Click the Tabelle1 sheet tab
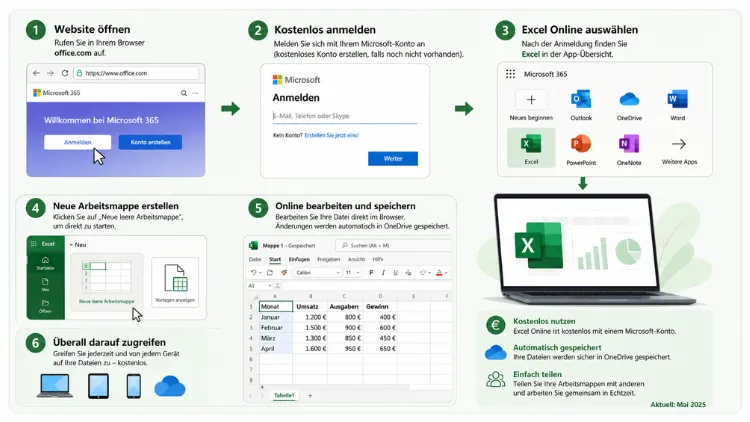Viewport: 750px width, 422px height. pos(284,395)
